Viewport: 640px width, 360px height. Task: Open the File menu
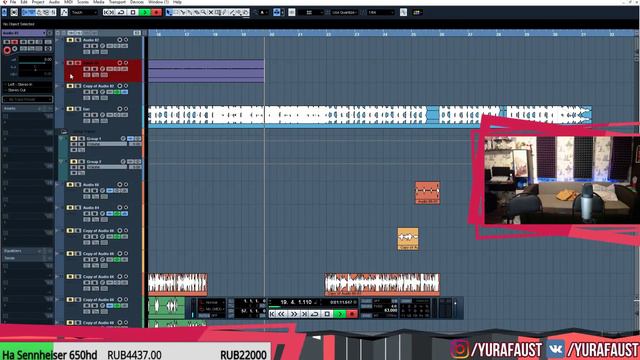13,2
